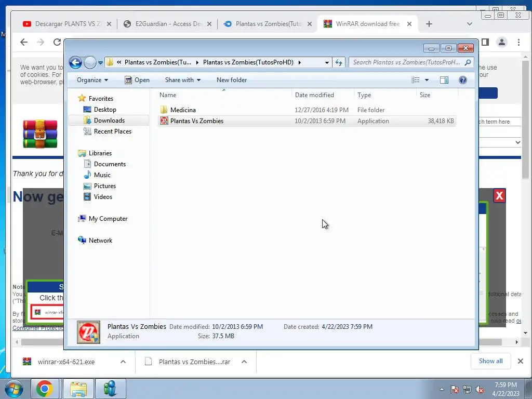Click Favorites in navigation pane

pyautogui.click(x=101, y=98)
